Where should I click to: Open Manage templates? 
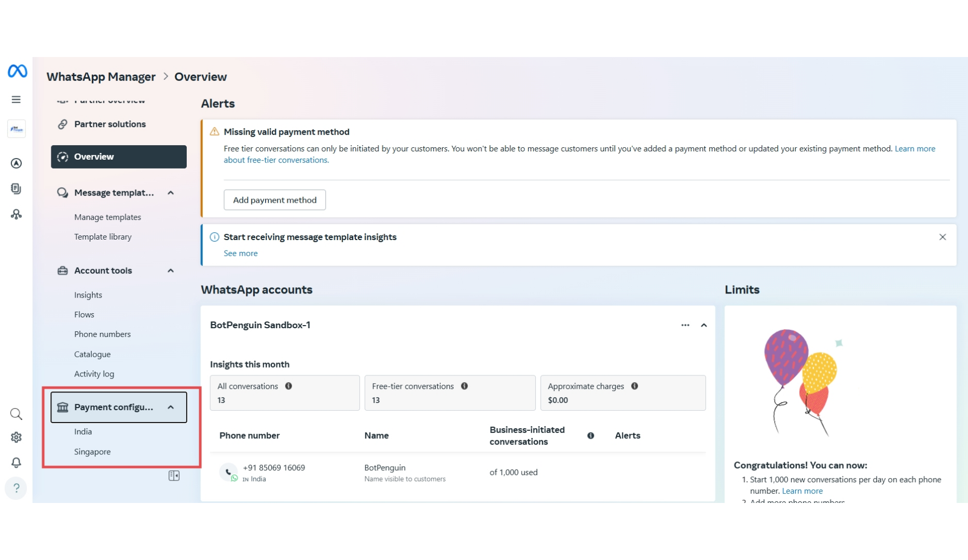coord(107,217)
